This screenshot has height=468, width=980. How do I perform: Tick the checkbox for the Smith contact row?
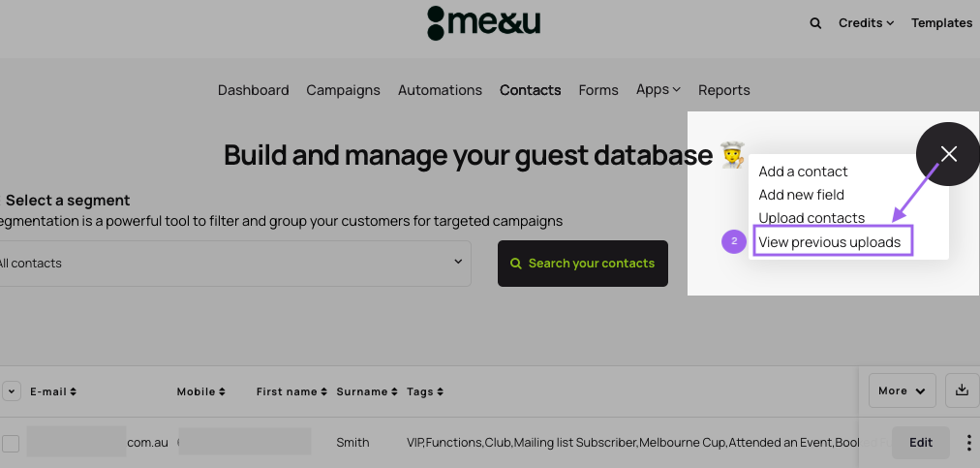tap(11, 444)
